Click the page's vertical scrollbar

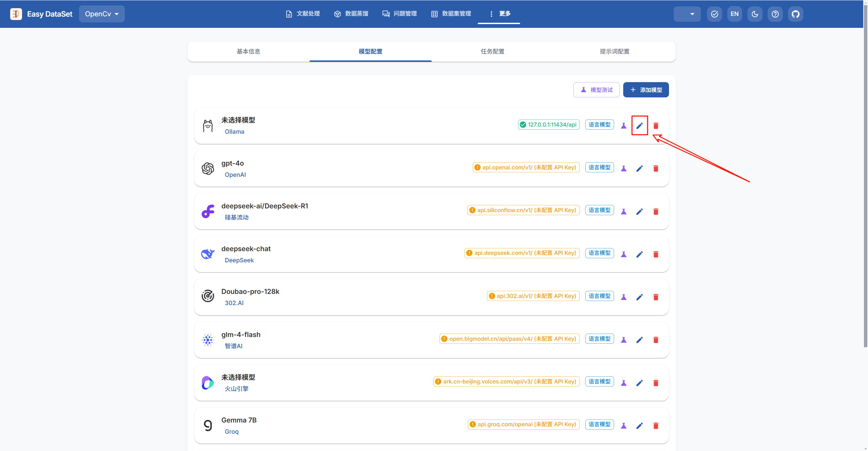point(865,170)
